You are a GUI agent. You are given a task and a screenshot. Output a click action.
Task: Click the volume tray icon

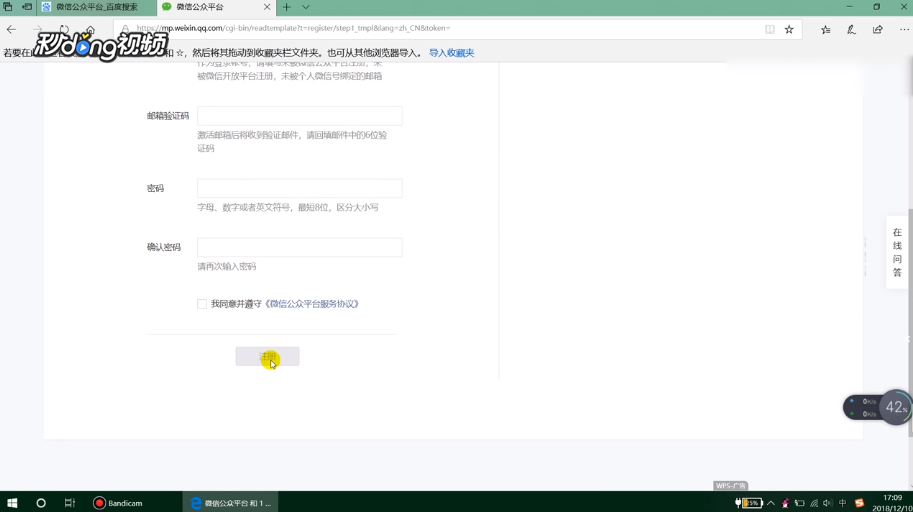pyautogui.click(x=827, y=503)
